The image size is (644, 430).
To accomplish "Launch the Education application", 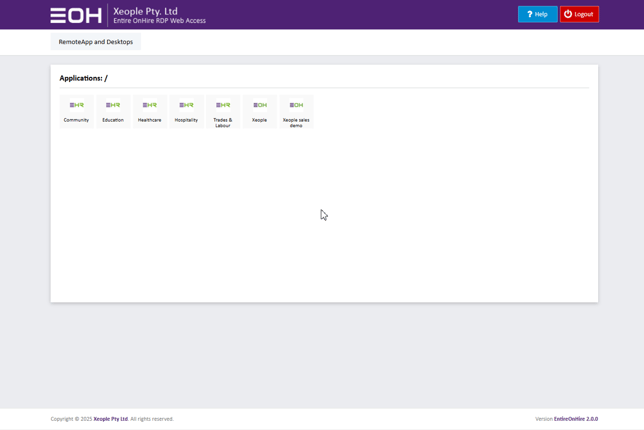I will click(113, 112).
